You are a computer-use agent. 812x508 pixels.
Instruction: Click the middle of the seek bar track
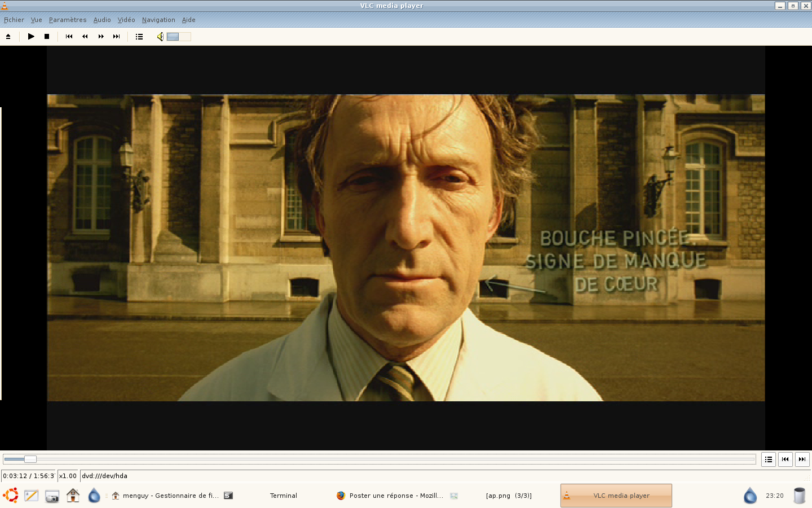point(379,459)
